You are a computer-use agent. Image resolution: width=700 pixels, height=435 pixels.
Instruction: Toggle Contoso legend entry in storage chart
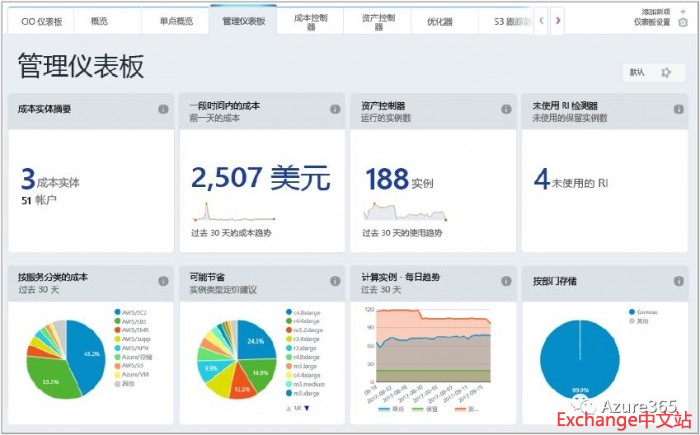(646, 311)
